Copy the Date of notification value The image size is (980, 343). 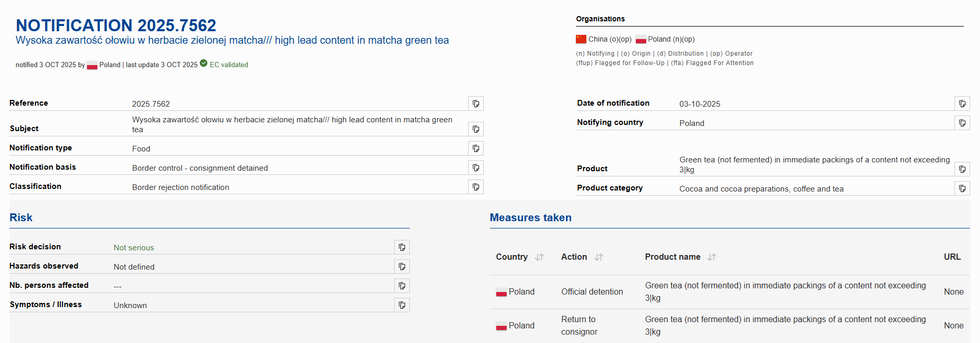point(962,104)
